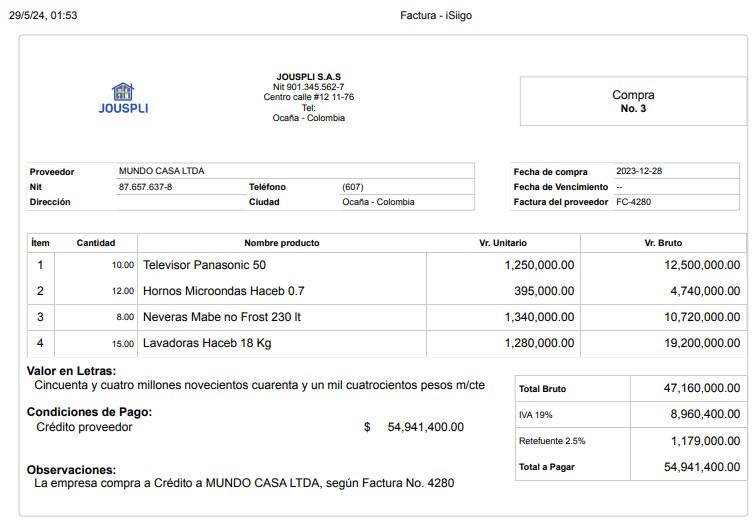This screenshot has width=756, height=529.
Task: Click supplier name MUNDO CASA LTDA field
Action: [x=295, y=171]
